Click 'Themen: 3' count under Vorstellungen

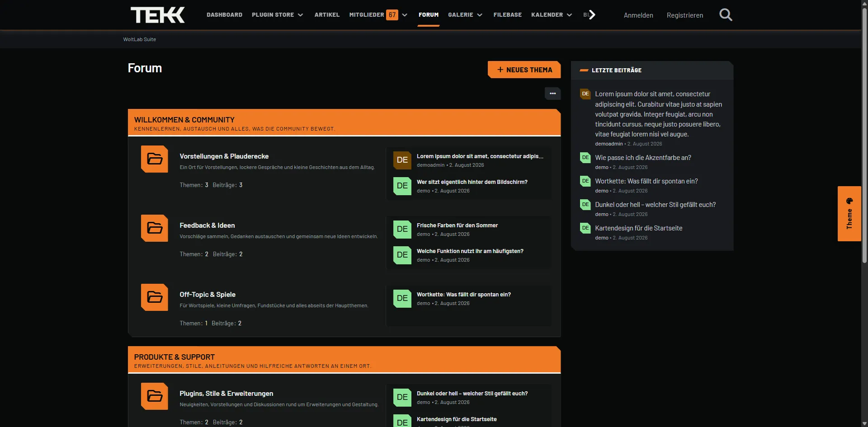pyautogui.click(x=194, y=185)
